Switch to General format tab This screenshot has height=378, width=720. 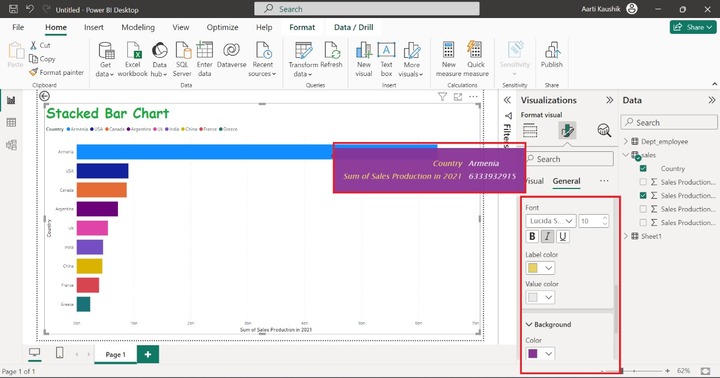click(x=566, y=181)
